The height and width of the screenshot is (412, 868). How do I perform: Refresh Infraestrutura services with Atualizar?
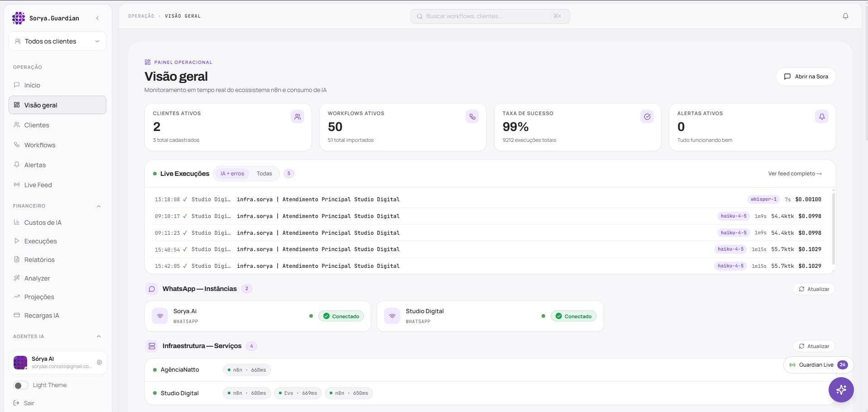point(814,346)
